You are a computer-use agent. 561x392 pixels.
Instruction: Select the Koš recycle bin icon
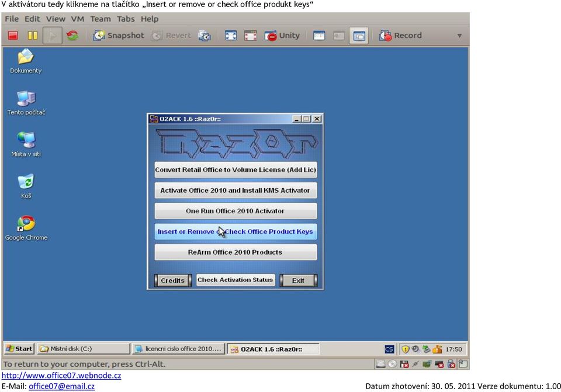(26, 186)
